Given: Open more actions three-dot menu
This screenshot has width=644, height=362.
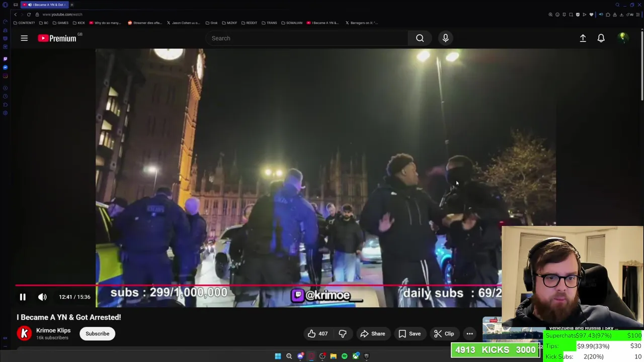Looking at the screenshot, I should (x=469, y=334).
